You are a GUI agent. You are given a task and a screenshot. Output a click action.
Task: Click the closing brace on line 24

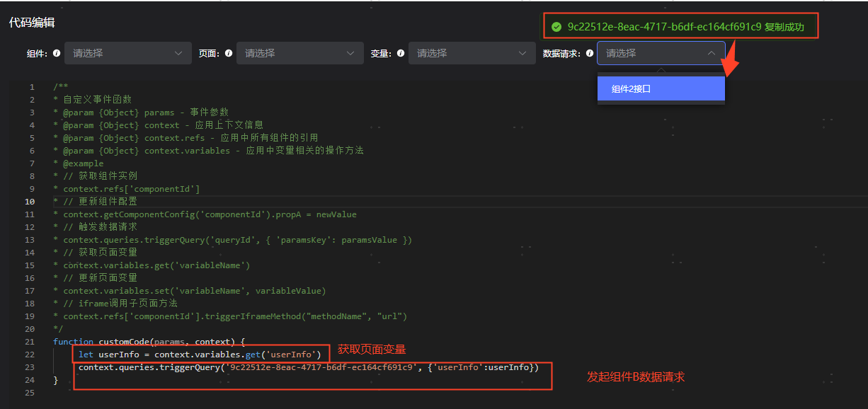click(x=55, y=379)
